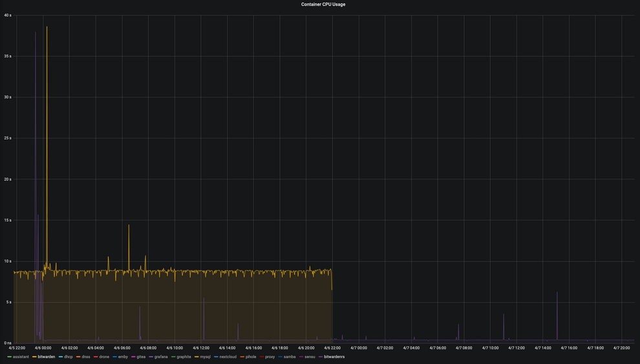
Task: Show only the grafana series
Action: tap(161, 357)
